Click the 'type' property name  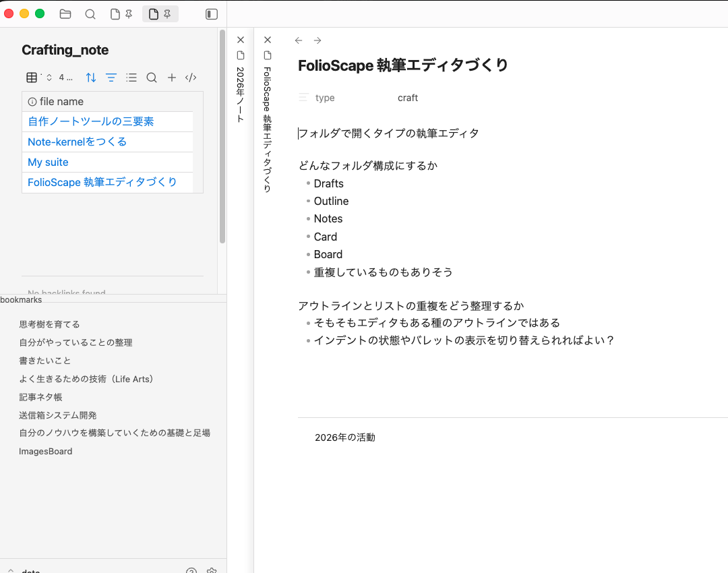pos(325,98)
